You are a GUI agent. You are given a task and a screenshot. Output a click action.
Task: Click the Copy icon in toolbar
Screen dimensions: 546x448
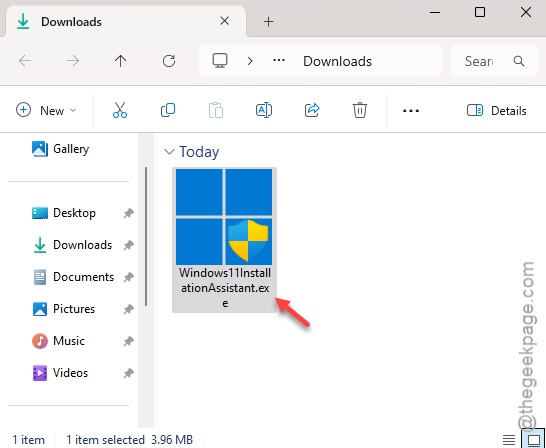[168, 110]
